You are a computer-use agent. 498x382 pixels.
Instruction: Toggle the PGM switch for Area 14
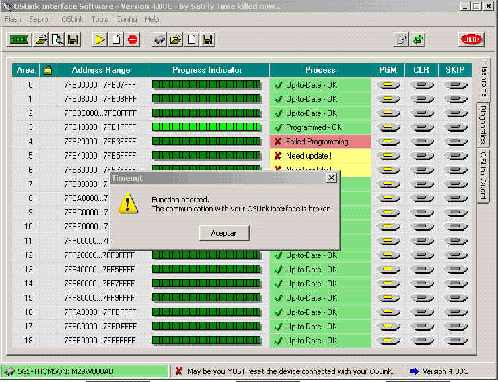click(388, 284)
